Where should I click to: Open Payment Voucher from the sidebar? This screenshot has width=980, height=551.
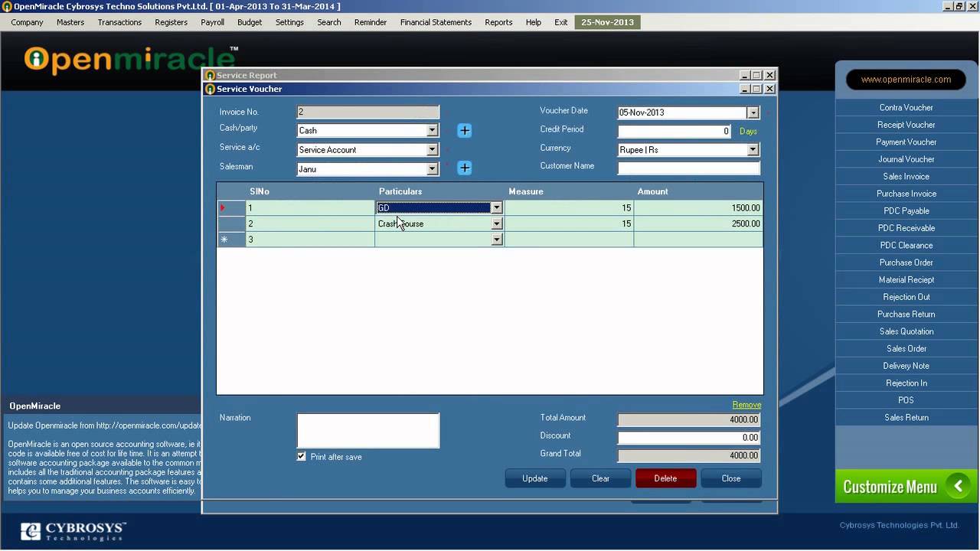[x=906, y=142]
